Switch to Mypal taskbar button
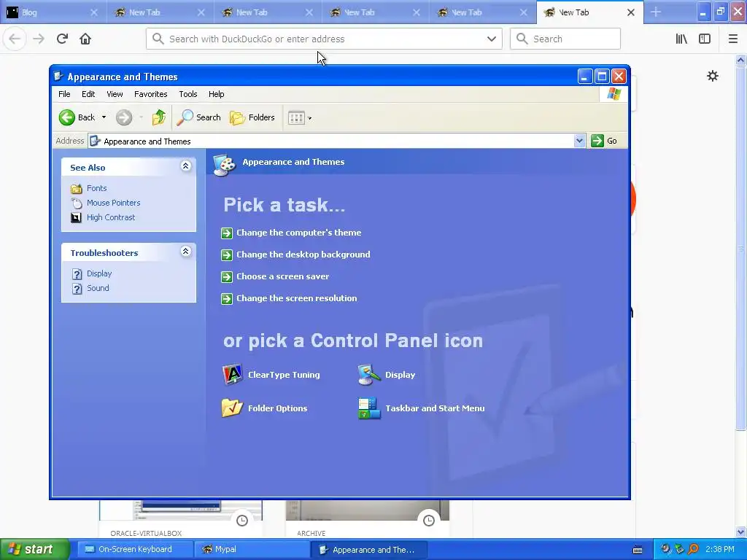This screenshot has width=747, height=560. coord(252,549)
